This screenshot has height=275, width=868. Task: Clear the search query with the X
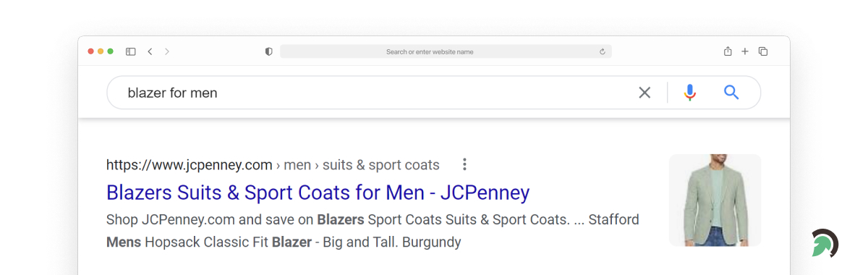click(644, 93)
